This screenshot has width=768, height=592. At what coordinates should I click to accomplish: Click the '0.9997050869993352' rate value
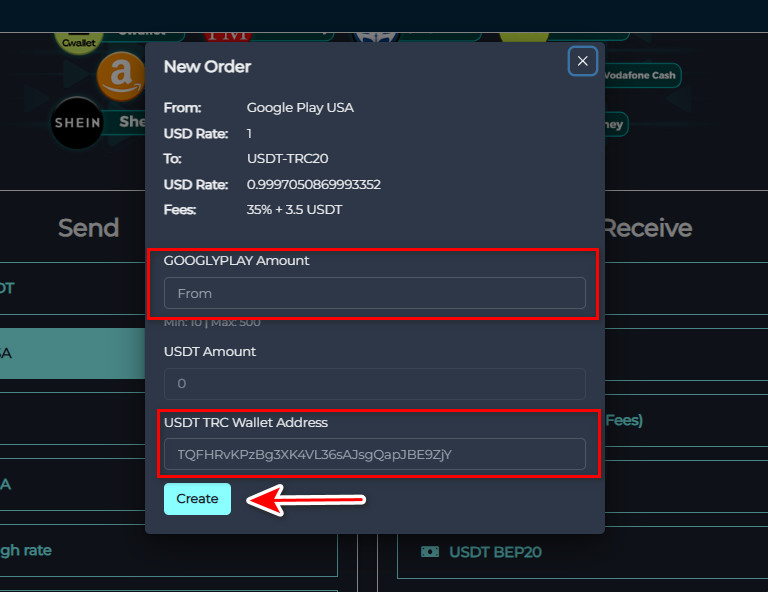pyautogui.click(x=314, y=185)
